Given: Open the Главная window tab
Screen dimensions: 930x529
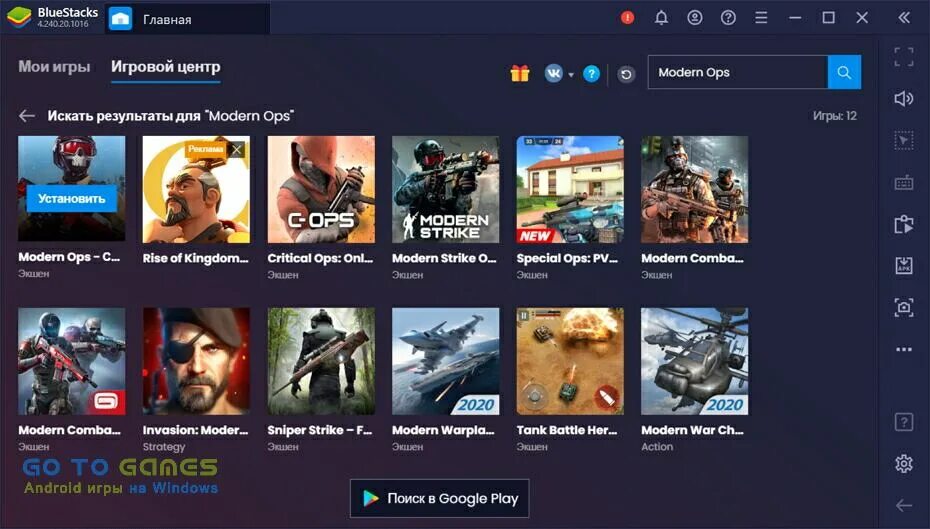Looking at the screenshot, I should point(187,19).
